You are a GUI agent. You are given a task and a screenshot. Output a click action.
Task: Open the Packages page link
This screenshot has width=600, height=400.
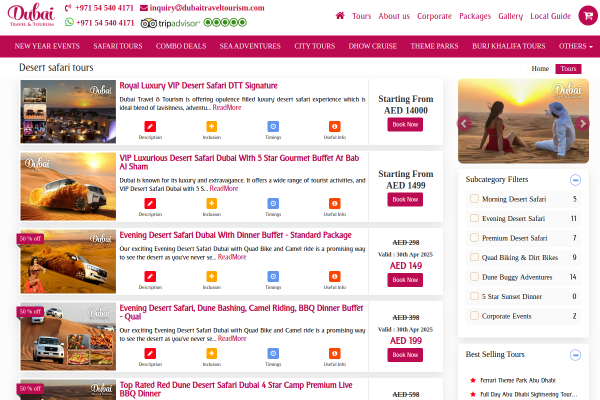(x=475, y=16)
